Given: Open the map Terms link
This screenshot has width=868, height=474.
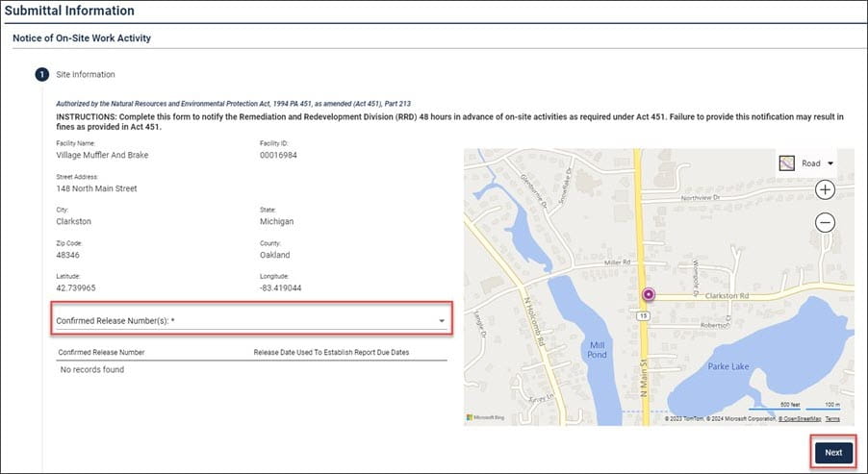Looking at the screenshot, I should (x=832, y=419).
